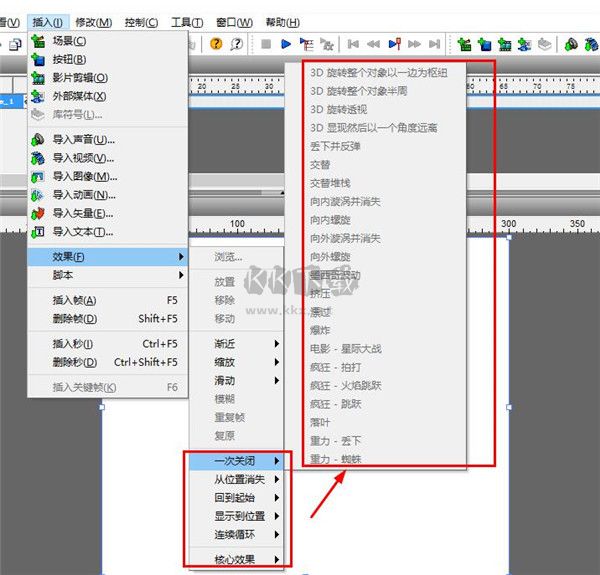Open the 窗口(W) menu
This screenshot has height=575, width=600.
(x=234, y=22)
